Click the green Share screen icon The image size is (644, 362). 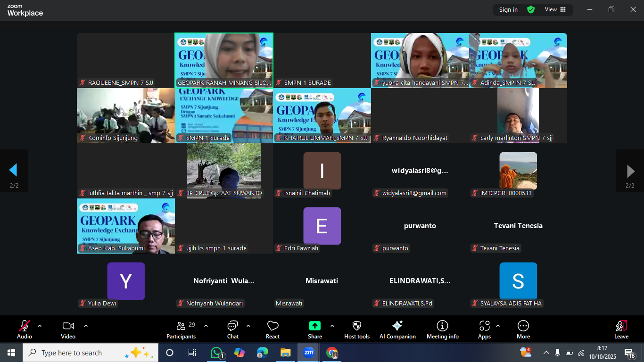[314, 326]
